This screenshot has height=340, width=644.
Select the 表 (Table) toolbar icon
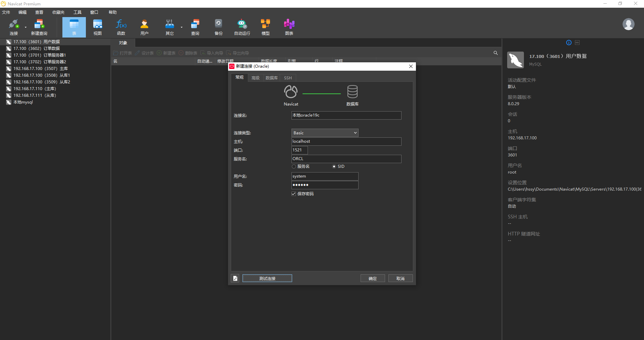(74, 27)
